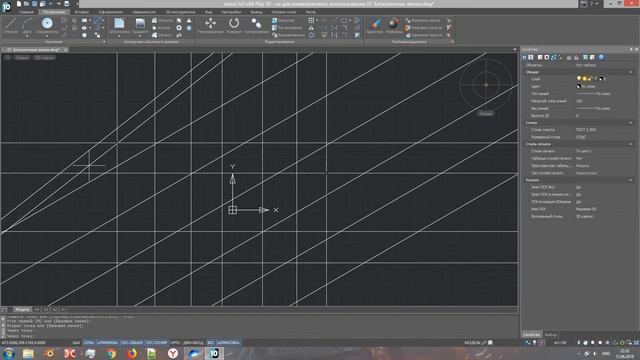
Task: Collapse the Стиль печати section in properties
Action: coord(630,144)
